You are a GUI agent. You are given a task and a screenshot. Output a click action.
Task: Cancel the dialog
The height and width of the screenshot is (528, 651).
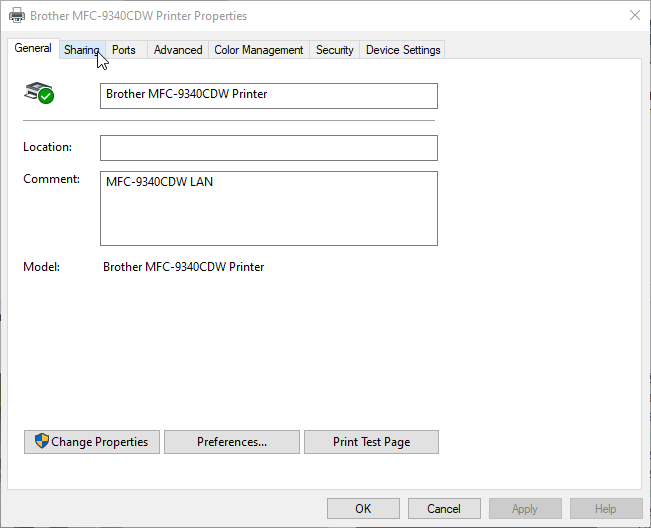tap(444, 509)
